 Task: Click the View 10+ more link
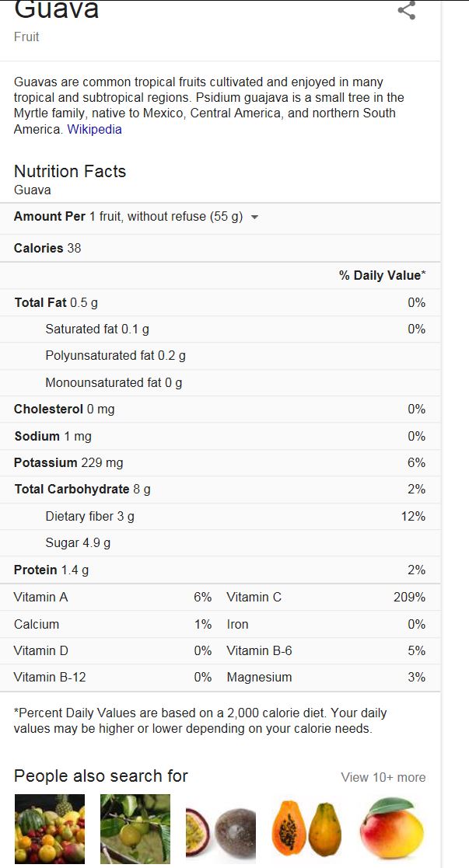[383, 777]
